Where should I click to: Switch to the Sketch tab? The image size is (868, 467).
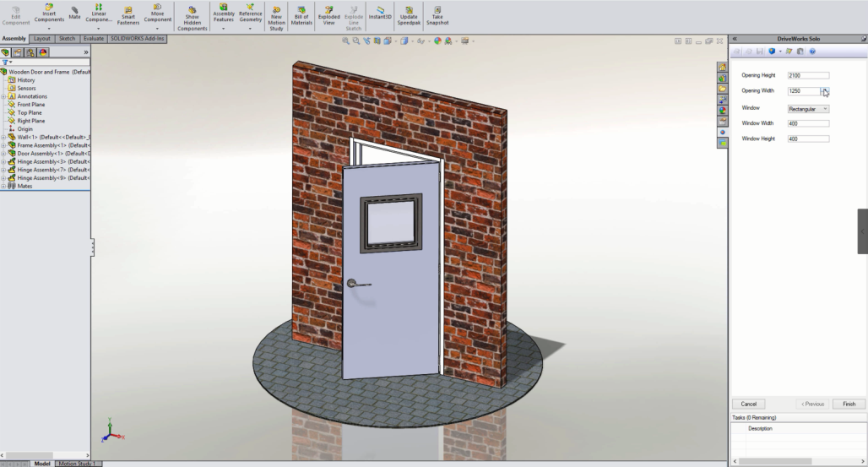[68, 39]
